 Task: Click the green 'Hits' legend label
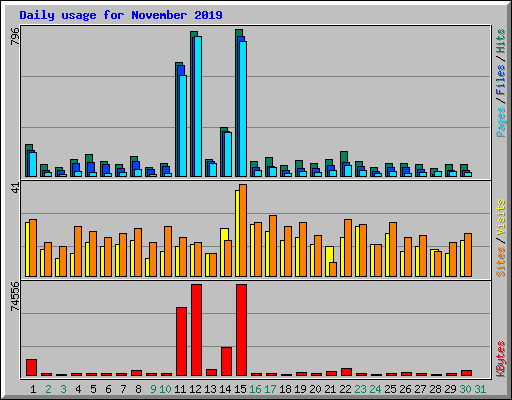(x=501, y=41)
